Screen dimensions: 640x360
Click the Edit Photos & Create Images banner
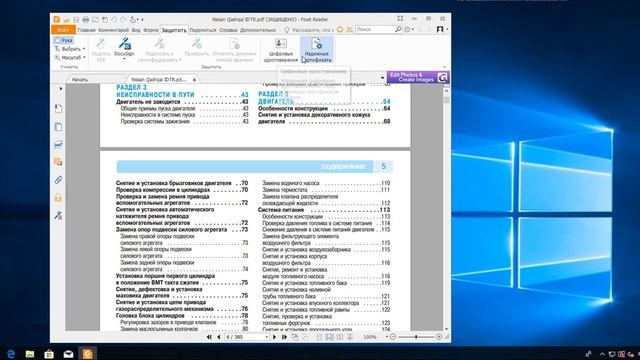(418, 77)
